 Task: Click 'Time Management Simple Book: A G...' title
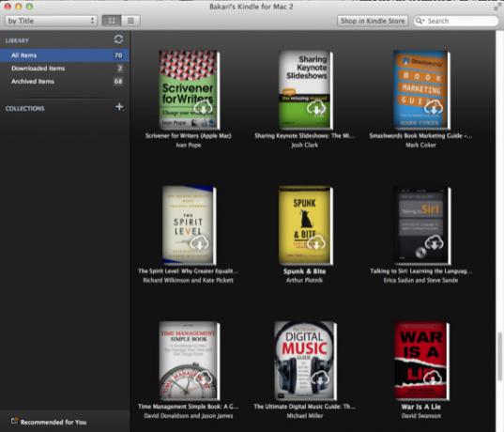pyautogui.click(x=189, y=407)
